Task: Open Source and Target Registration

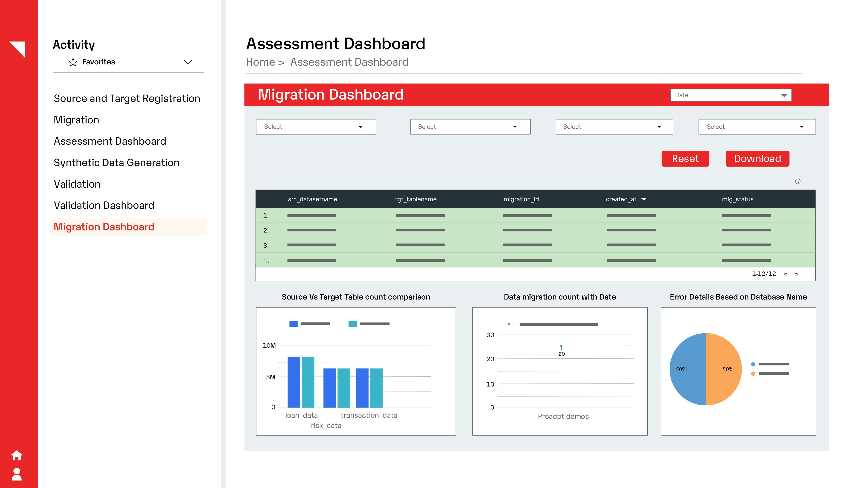Action: coord(127,98)
